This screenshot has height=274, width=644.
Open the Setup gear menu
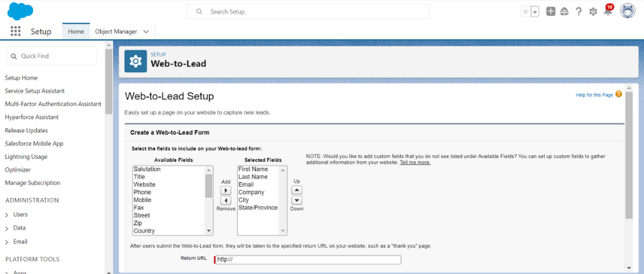click(593, 12)
